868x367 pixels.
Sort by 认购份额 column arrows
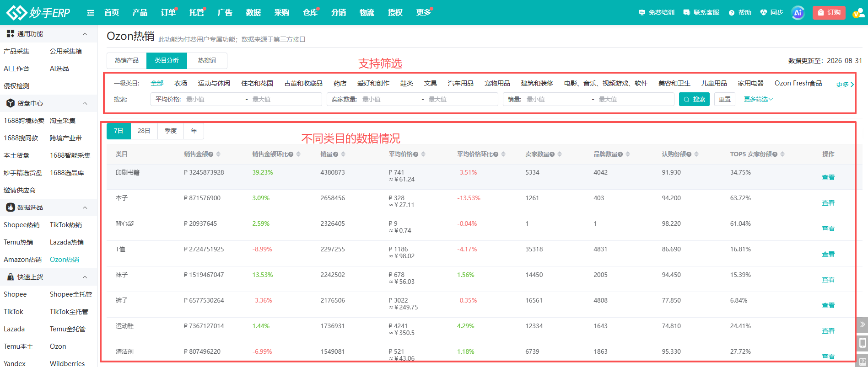696,154
